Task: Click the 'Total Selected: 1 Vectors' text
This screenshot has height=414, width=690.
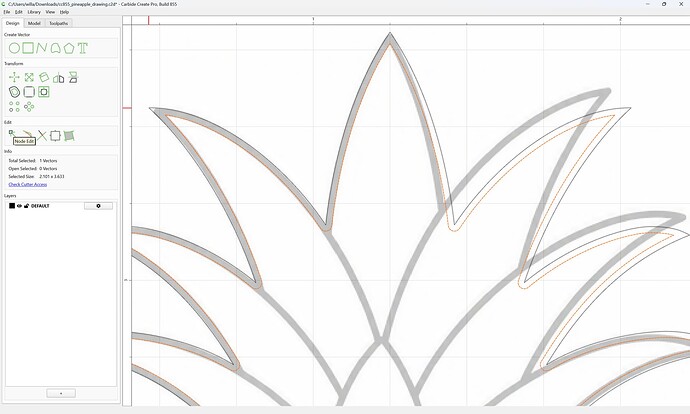Action: click(33, 161)
